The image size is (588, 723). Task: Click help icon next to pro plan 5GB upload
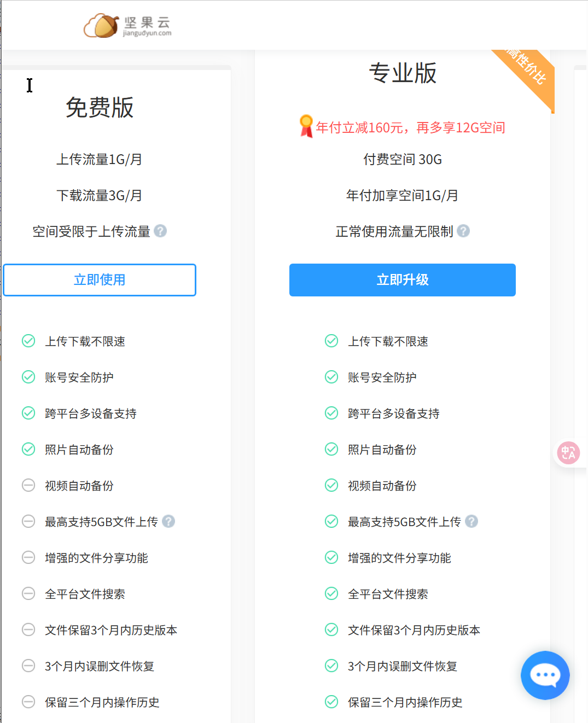(471, 522)
